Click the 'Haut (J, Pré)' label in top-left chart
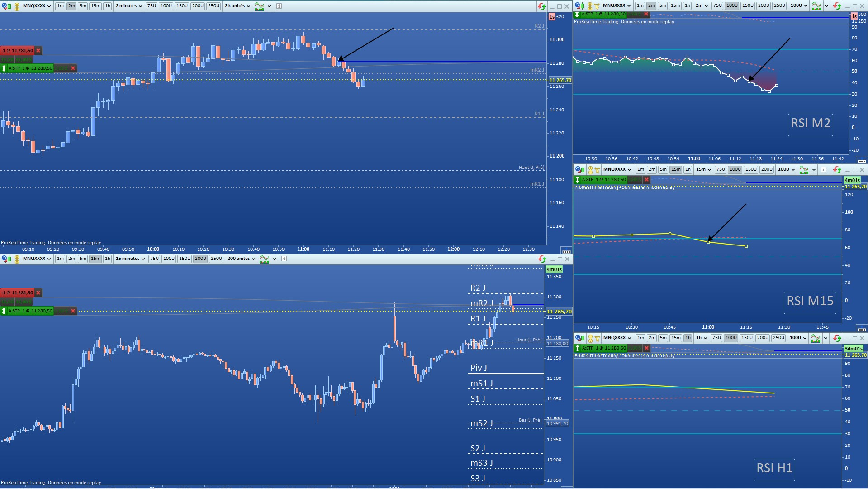Image resolution: width=868 pixels, height=489 pixels. [531, 168]
